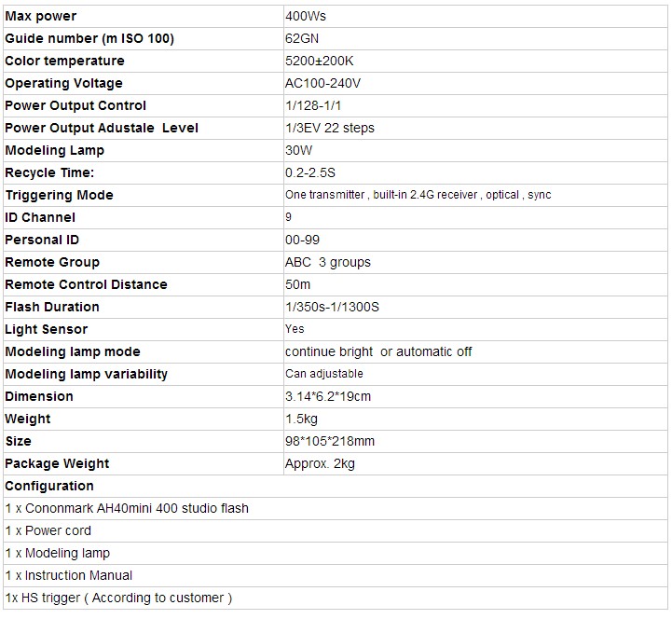
Task: Click the AC100-240V voltage value
Action: click(x=322, y=83)
